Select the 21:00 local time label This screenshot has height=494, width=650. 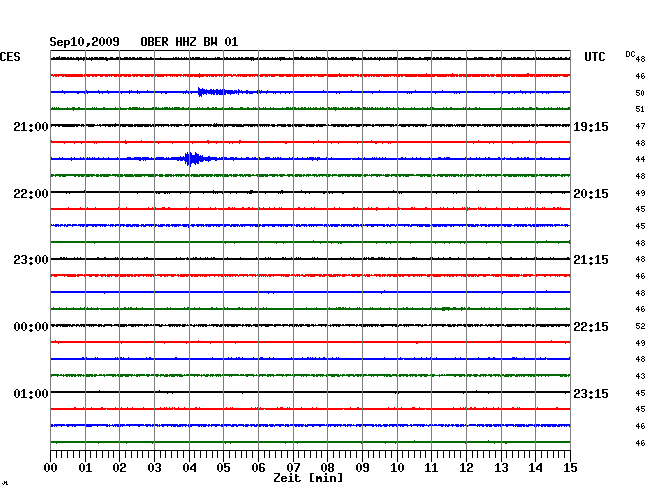pos(31,126)
